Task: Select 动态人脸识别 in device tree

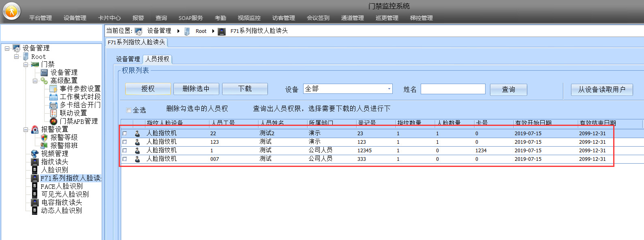Action: point(61,210)
